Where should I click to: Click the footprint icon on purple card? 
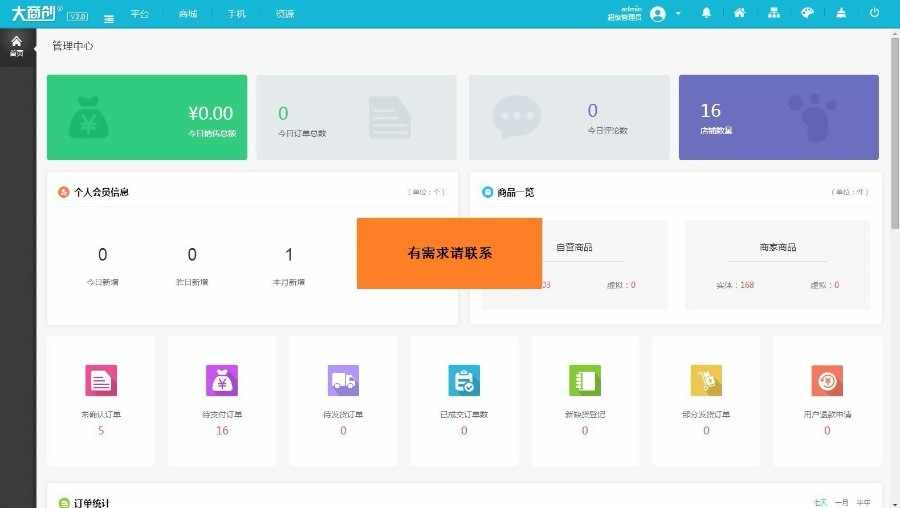(x=812, y=117)
